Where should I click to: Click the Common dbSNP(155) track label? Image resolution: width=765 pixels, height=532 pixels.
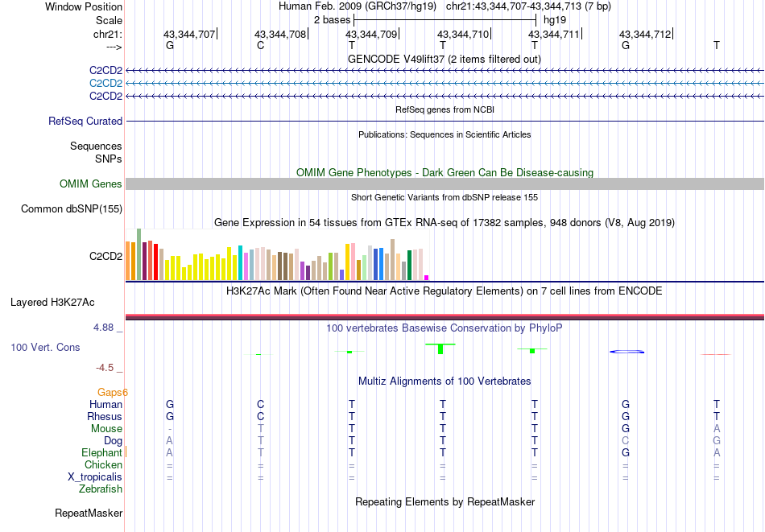pyautogui.click(x=72, y=208)
